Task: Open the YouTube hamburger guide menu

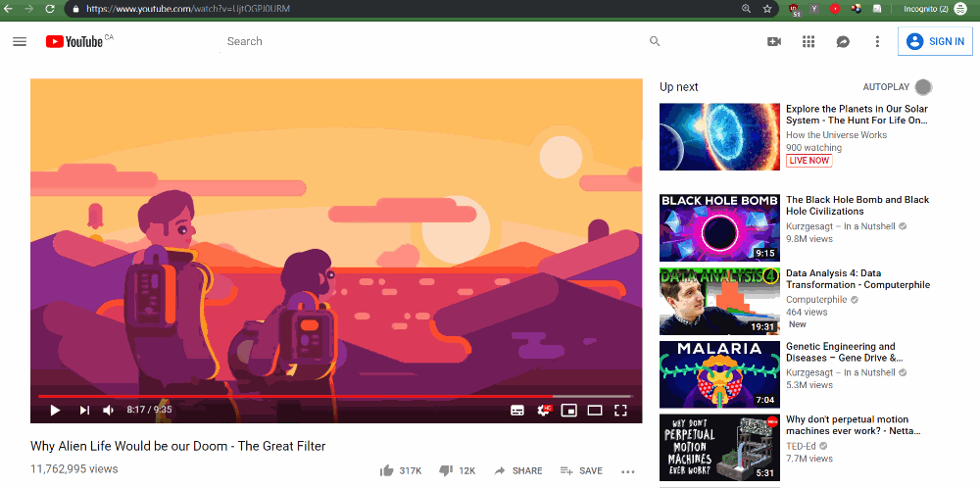Action: coord(20,42)
